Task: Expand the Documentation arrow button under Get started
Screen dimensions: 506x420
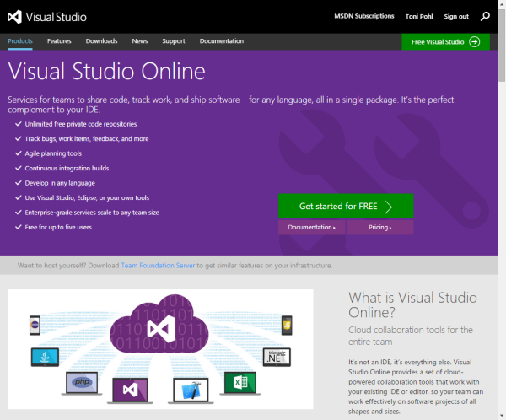Action: (311, 228)
